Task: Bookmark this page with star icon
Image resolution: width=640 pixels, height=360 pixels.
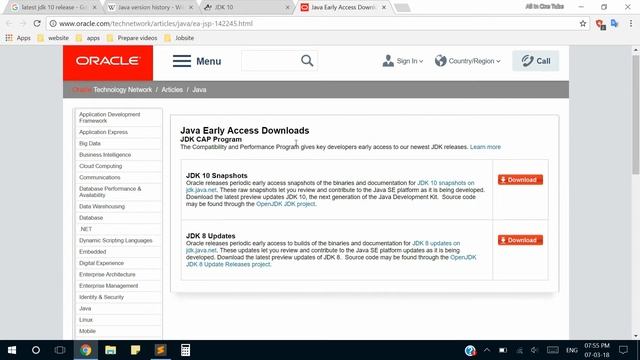Action: click(583, 24)
